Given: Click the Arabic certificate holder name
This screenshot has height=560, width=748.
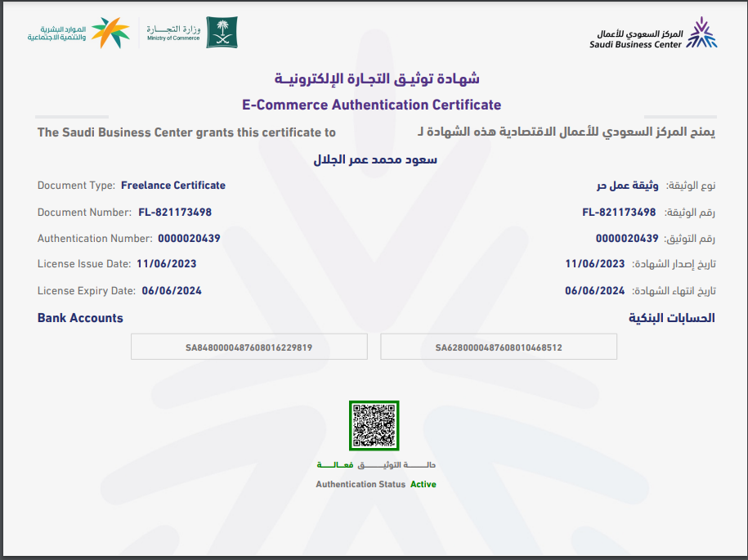Looking at the screenshot, I should click(x=375, y=159).
